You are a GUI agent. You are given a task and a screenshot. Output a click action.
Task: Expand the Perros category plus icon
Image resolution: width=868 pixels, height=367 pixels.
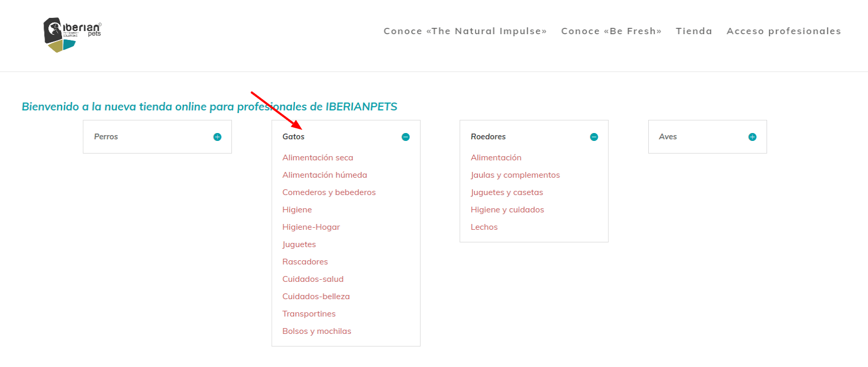point(217,137)
